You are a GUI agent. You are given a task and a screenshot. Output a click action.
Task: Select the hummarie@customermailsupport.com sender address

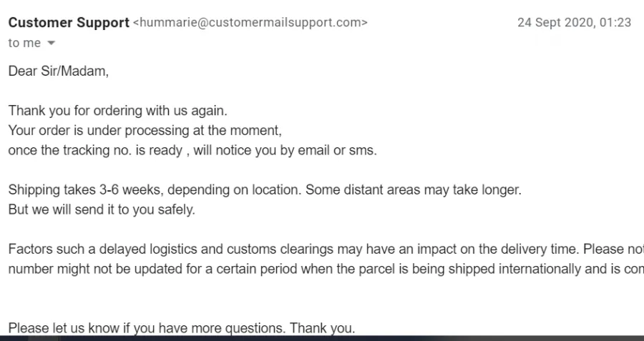(x=250, y=22)
